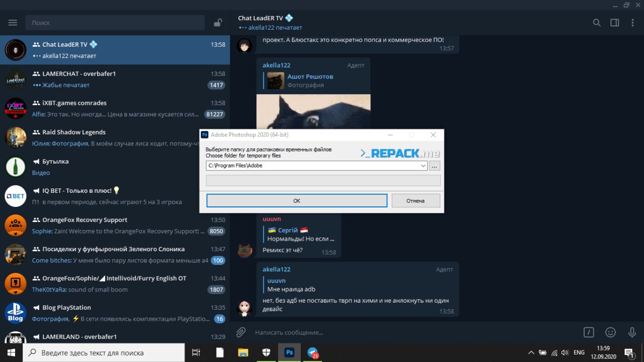Click the chat header title Chat LeadER TV

tap(265, 18)
